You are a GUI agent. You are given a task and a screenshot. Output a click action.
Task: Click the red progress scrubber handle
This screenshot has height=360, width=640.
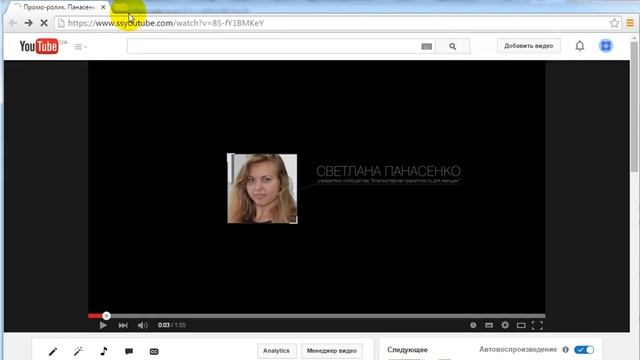(106, 316)
